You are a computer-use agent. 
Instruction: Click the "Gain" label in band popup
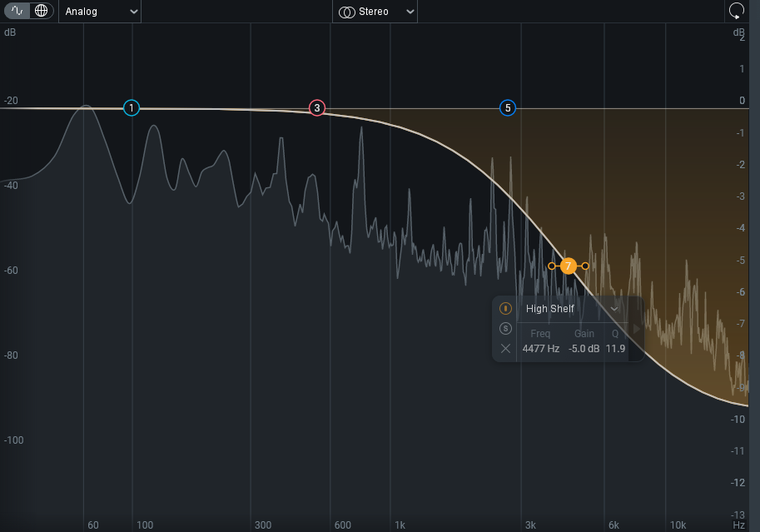[584, 334]
